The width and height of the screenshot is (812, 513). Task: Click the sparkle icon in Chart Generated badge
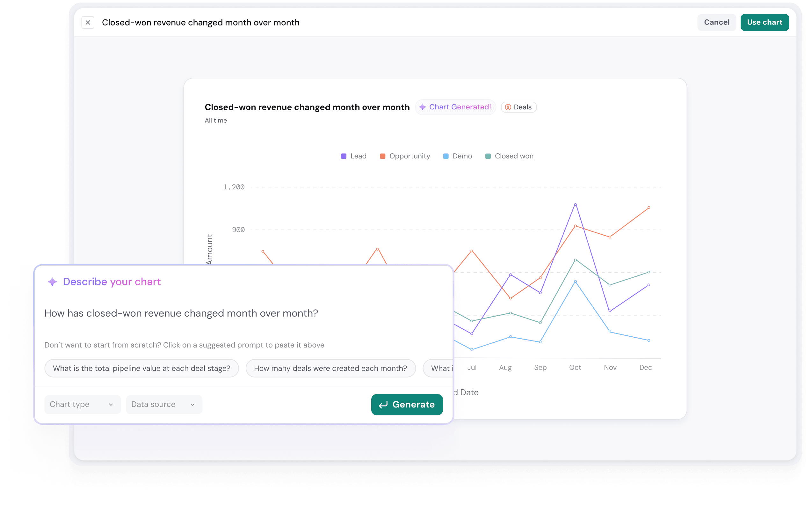(x=423, y=107)
